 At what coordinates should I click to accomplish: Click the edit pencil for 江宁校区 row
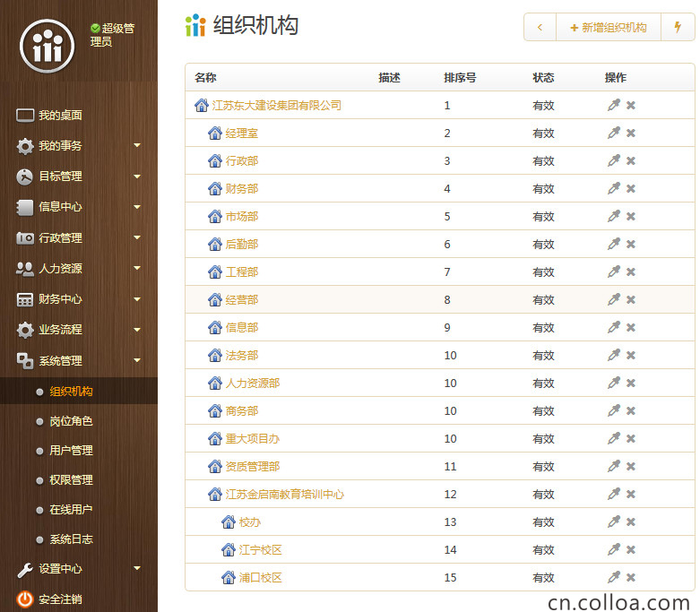point(613,549)
